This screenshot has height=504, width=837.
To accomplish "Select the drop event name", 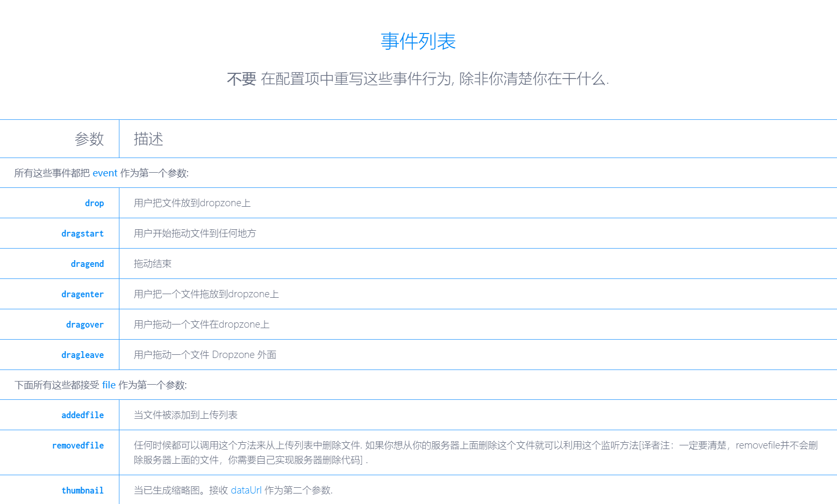I will [x=94, y=203].
